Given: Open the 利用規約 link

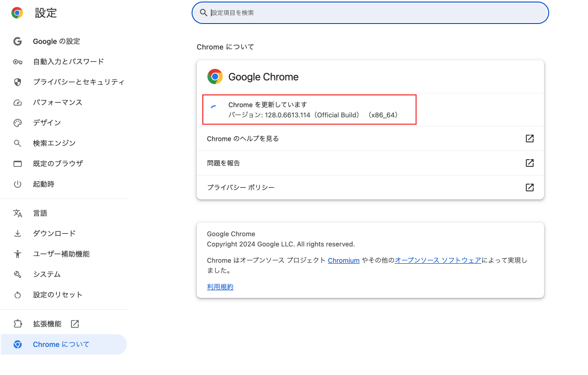Looking at the screenshot, I should pyautogui.click(x=220, y=287).
